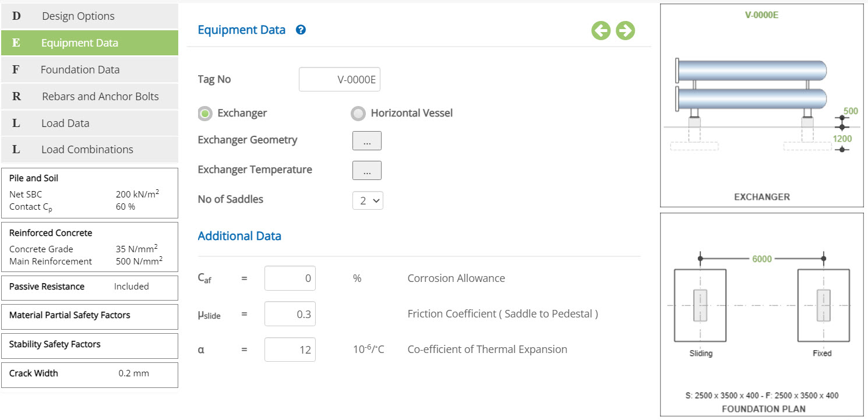The height and width of the screenshot is (420, 868).
Task: Open the Passive Resistance panel
Action: (x=90, y=288)
